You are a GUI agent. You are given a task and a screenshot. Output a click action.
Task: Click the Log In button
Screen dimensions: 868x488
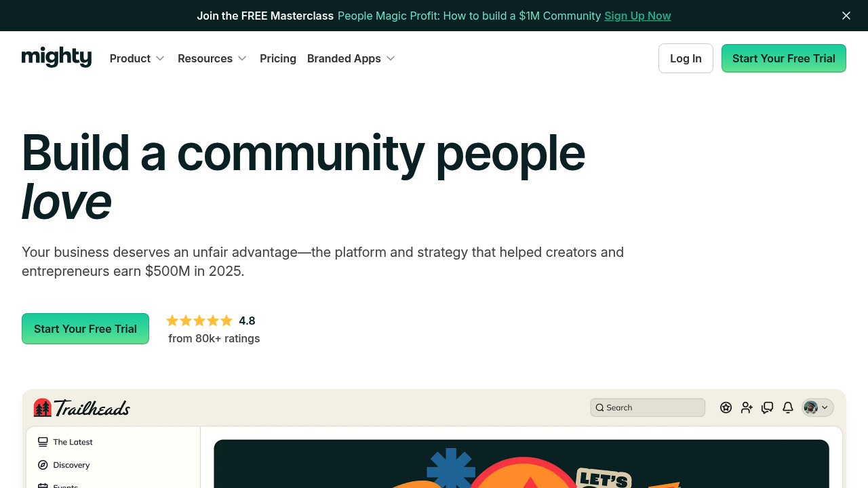686,58
